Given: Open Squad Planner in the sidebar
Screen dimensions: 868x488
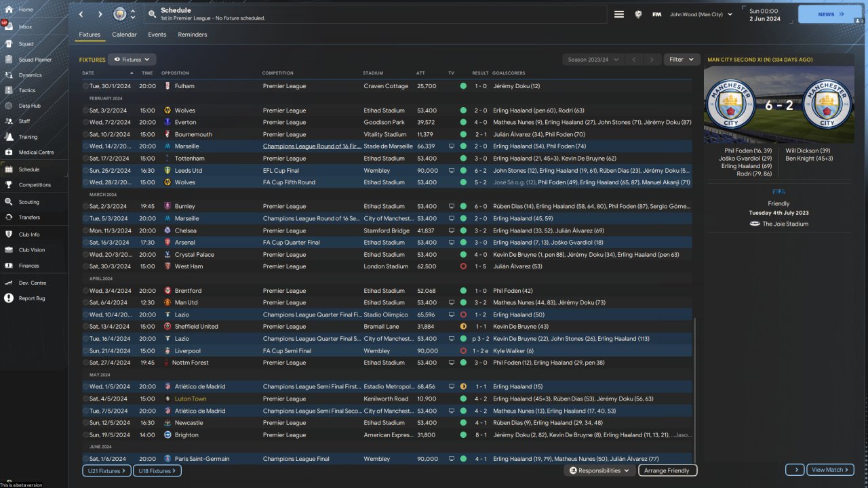Looking at the screenshot, I should (34, 60).
